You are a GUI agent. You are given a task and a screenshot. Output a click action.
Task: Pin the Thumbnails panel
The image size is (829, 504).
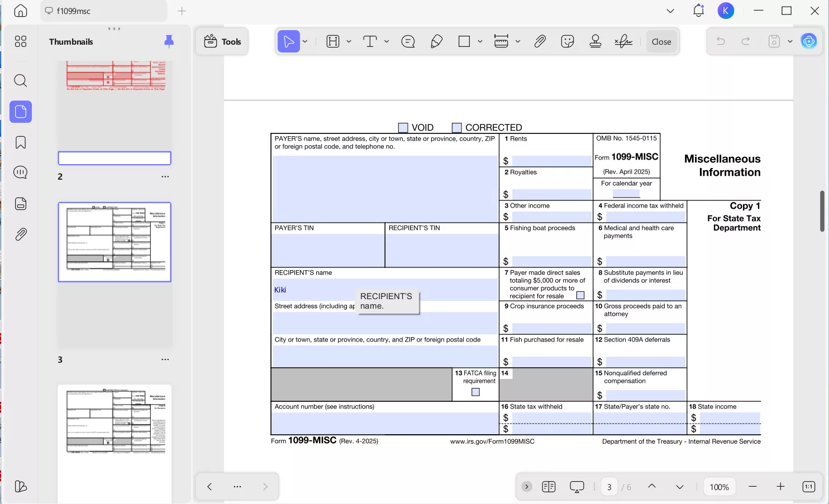tap(169, 41)
